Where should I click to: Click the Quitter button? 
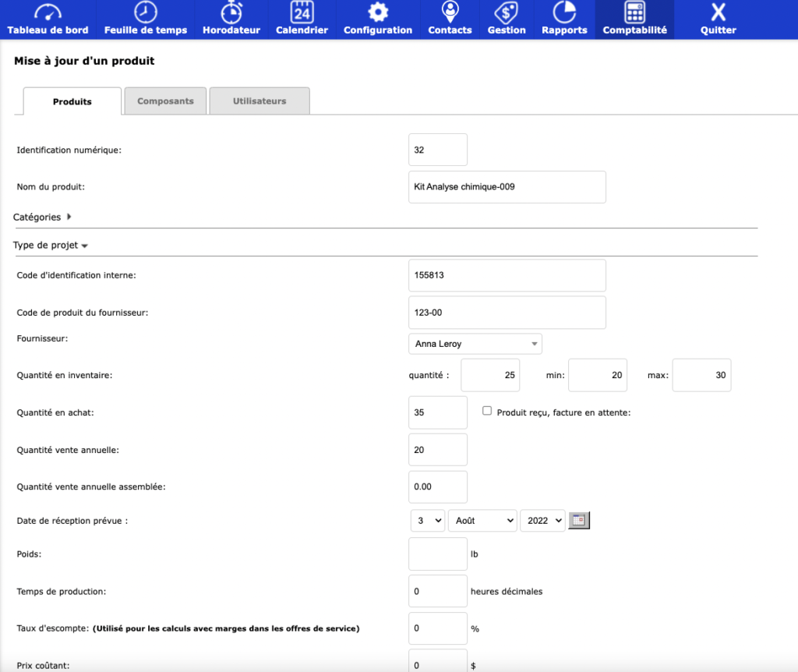[718, 19]
